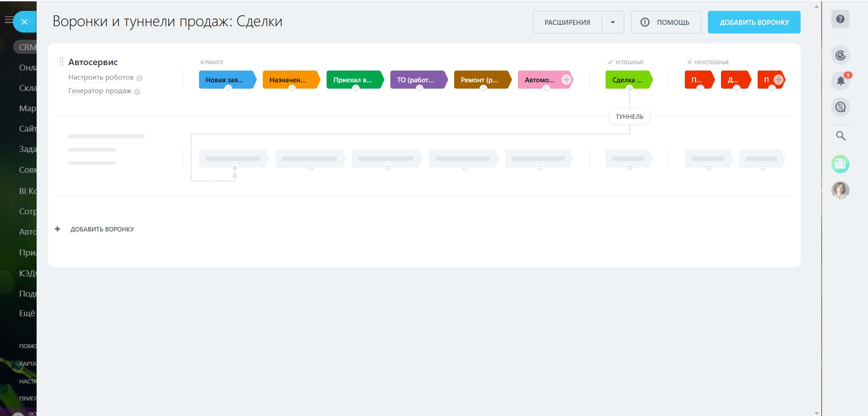The height and width of the screenshot is (416, 868).
Task: Click the plus icon beside bottom ДОБАВИТЬ ВОРОНКУ
Action: pos(57,229)
